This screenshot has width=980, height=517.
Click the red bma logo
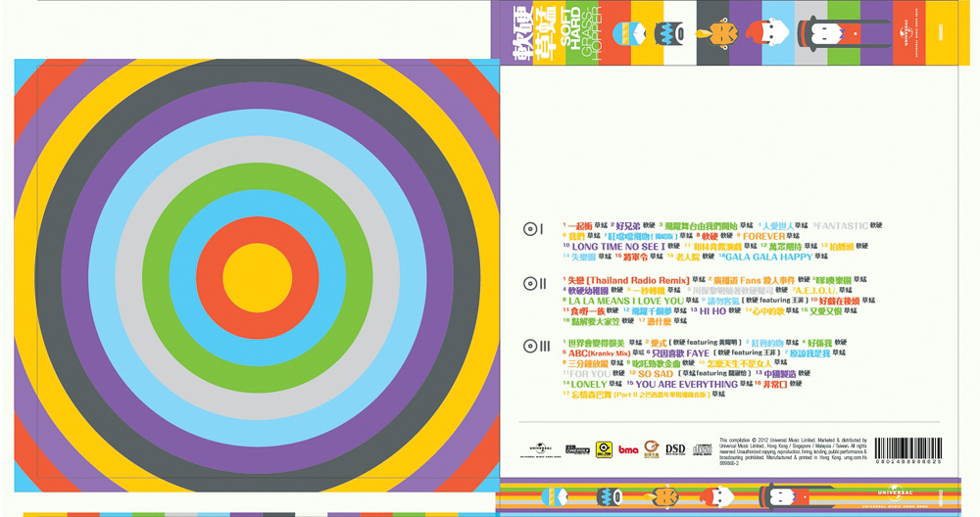628,449
